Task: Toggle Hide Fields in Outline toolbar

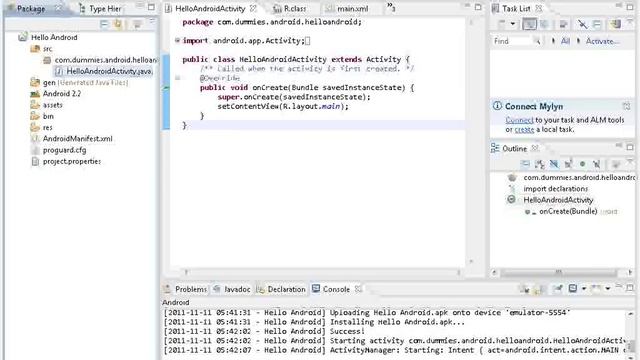Action: click(554, 164)
